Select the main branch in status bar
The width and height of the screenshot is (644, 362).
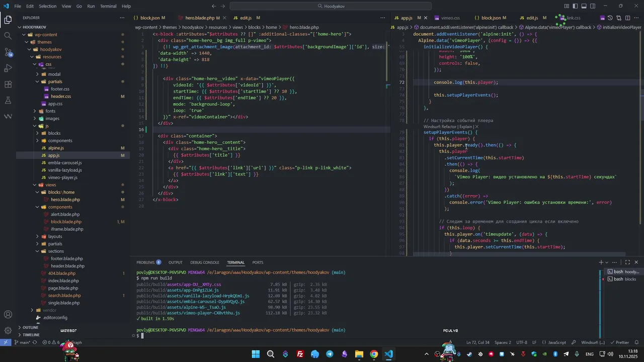[x=23, y=342]
